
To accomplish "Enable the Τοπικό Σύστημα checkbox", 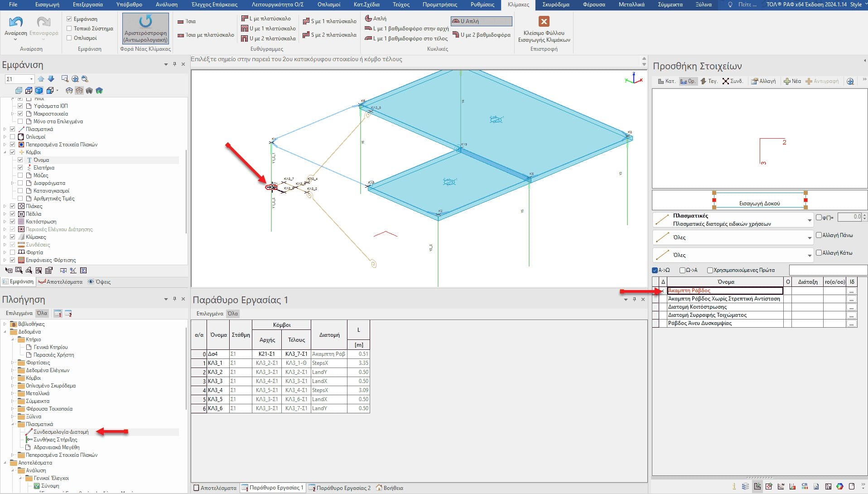I will (x=69, y=29).
